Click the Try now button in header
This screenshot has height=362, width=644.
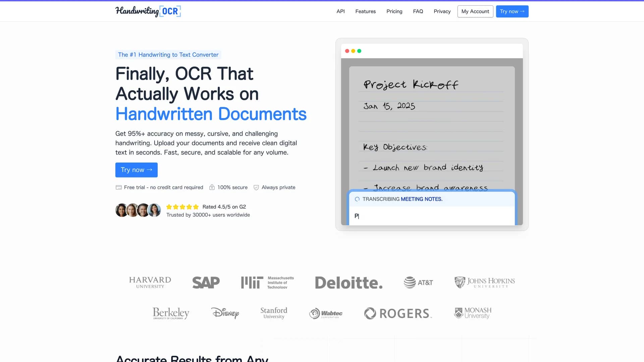tap(512, 11)
